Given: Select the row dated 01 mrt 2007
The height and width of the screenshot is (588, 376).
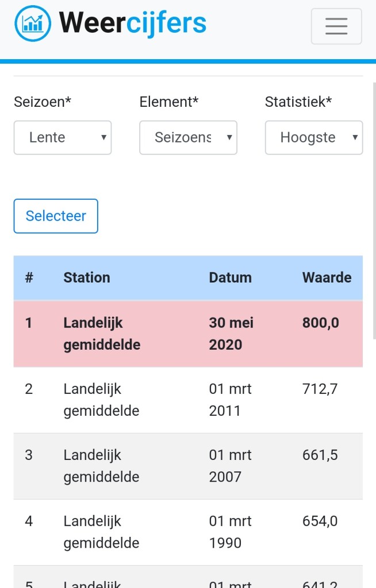Looking at the screenshot, I should (188, 466).
